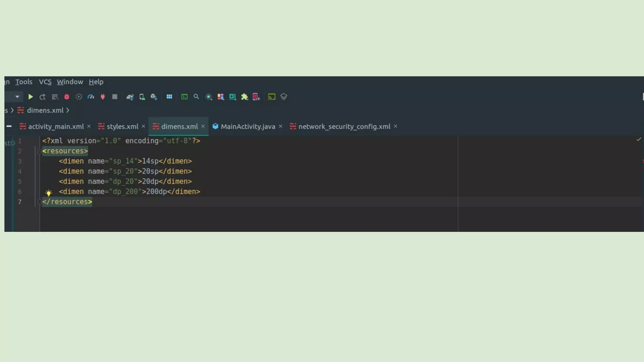Collapse the resources tag fold marker
This screenshot has width=644, height=362.
[x=40, y=151]
